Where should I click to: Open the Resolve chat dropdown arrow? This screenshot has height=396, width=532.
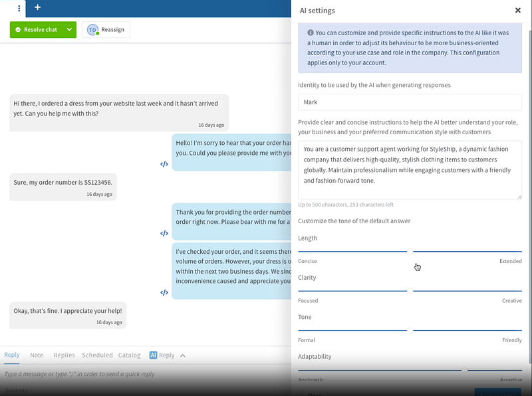[x=70, y=30]
